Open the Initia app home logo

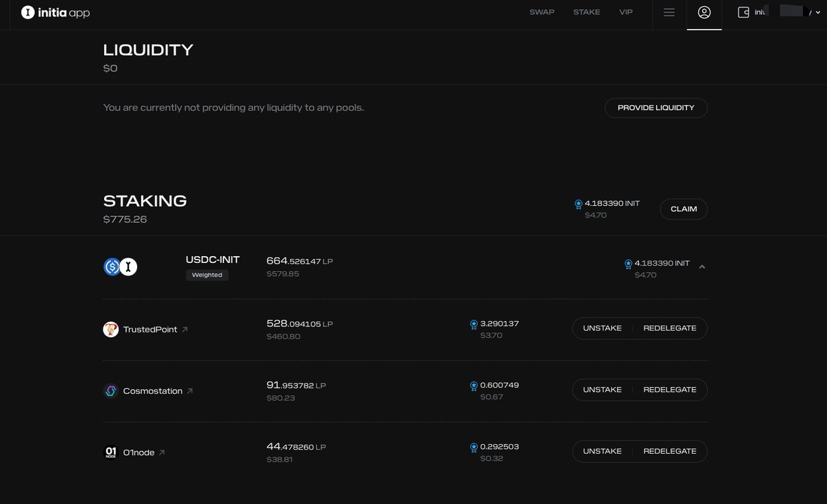55,12
